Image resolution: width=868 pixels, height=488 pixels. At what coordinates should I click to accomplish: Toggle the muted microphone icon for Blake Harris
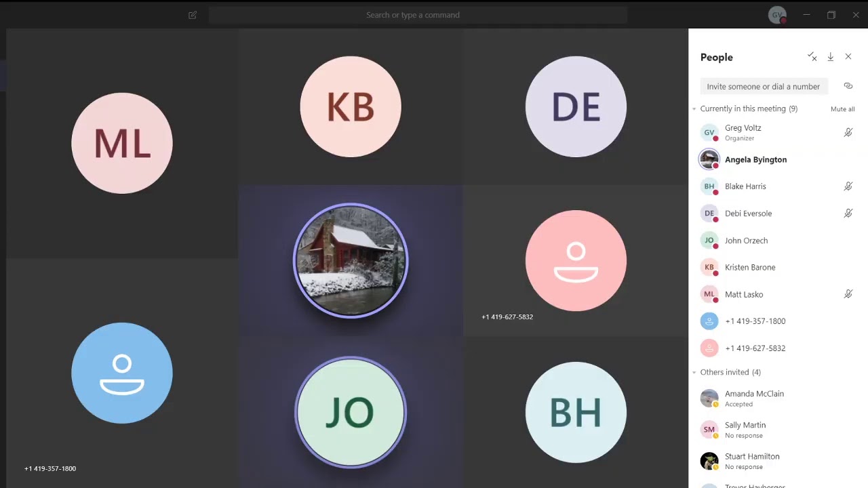(x=848, y=186)
